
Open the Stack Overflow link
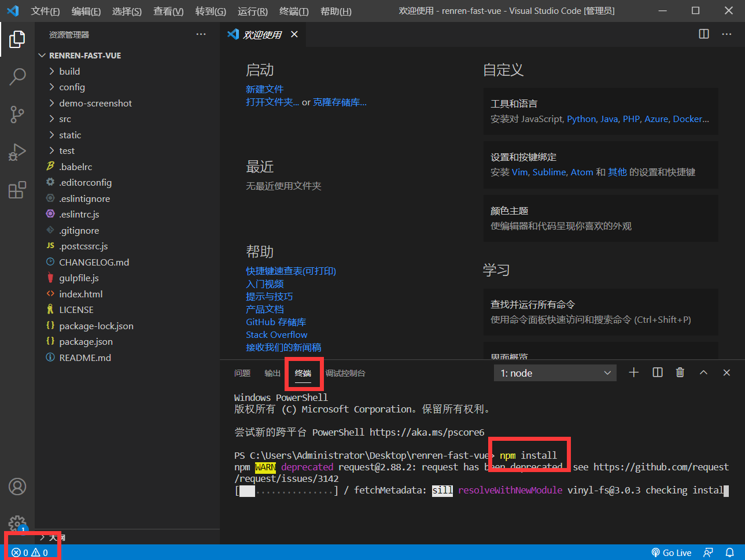[x=276, y=334]
